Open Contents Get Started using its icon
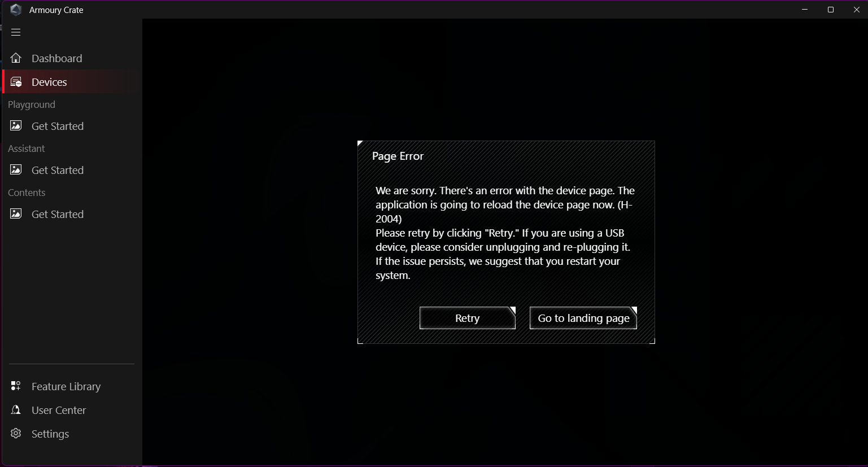Image resolution: width=868 pixels, height=467 pixels. [x=16, y=214]
